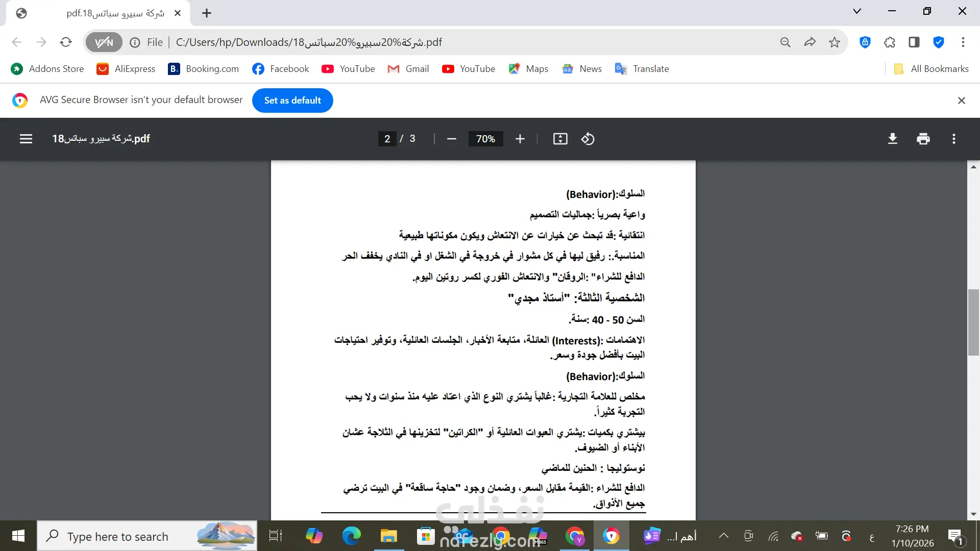Open PDF viewer more actions menu
The height and width of the screenshot is (551, 980).
coord(953,139)
